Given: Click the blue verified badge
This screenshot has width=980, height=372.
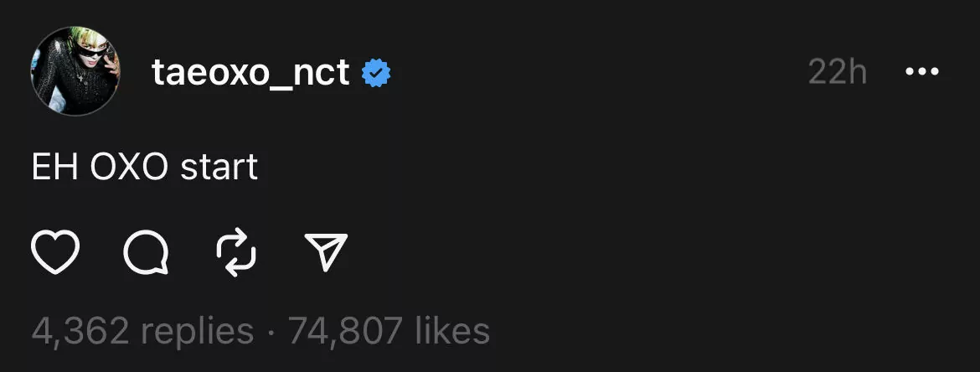Looking at the screenshot, I should click(376, 74).
